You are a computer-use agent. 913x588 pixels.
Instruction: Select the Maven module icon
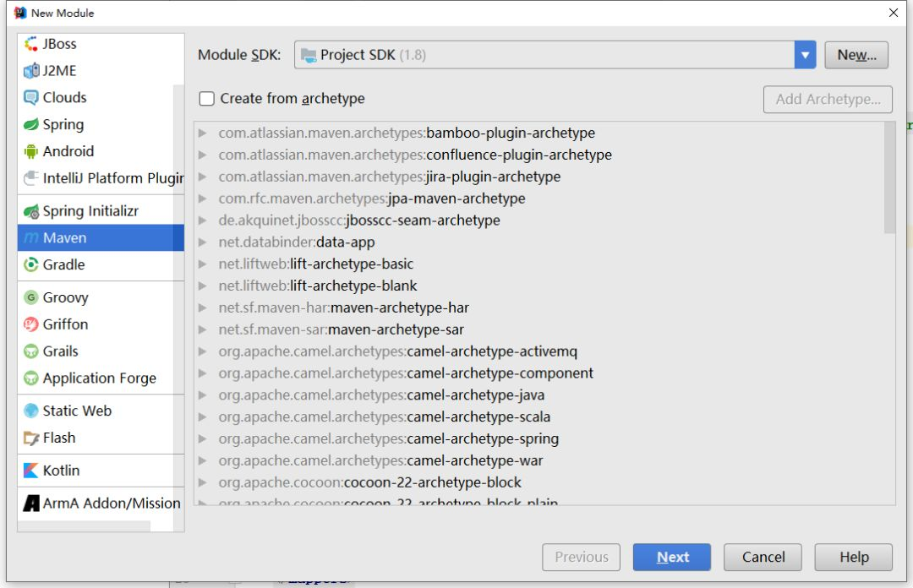coord(31,238)
